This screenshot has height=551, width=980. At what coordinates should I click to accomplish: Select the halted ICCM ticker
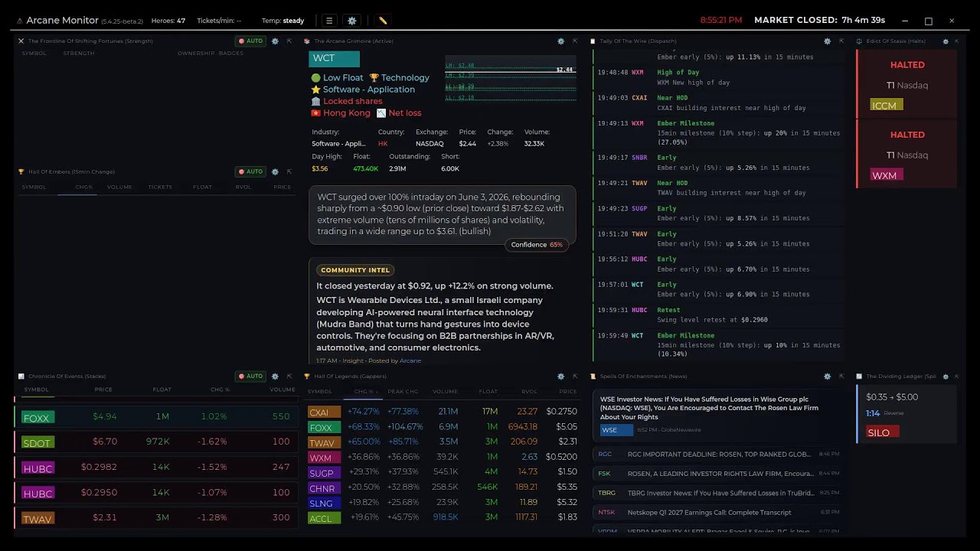(887, 106)
